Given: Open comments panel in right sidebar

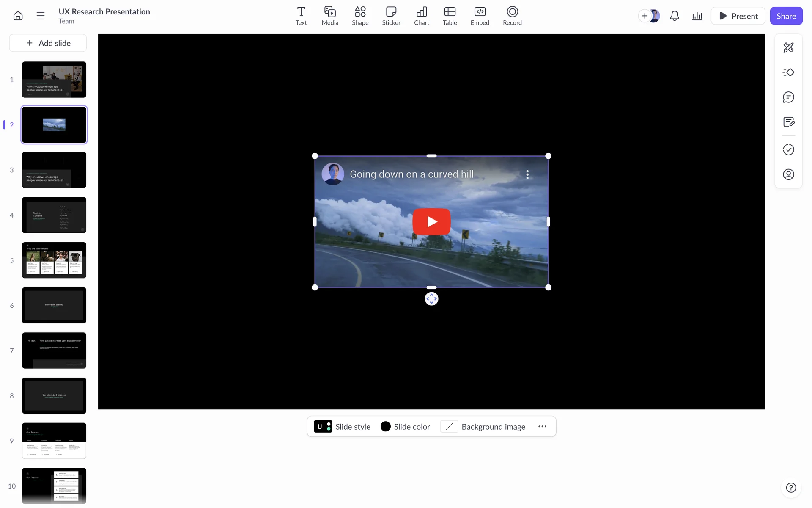Looking at the screenshot, I should pos(788,97).
